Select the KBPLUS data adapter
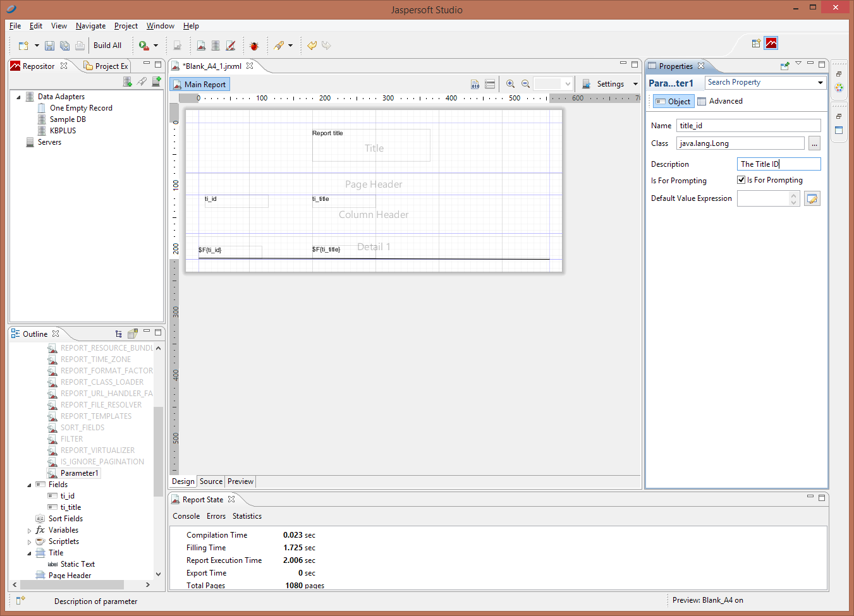 point(63,131)
